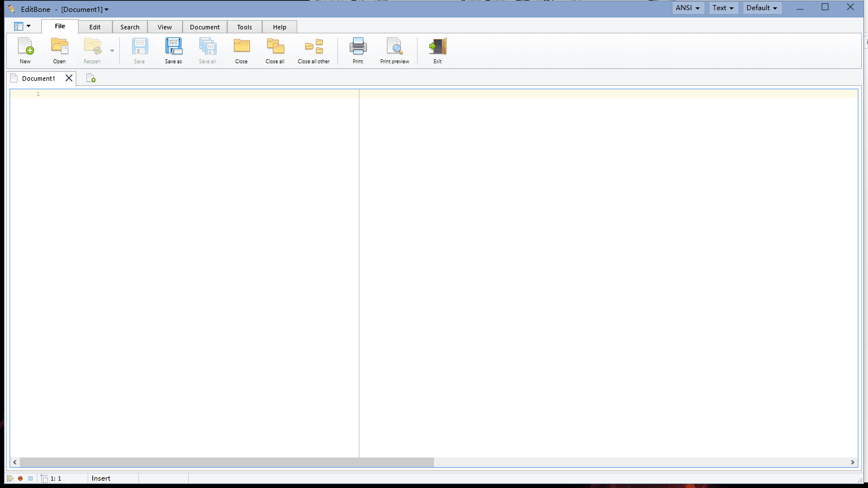Image resolution: width=868 pixels, height=488 pixels.
Task: Close the Document1 tab
Action: click(x=69, y=78)
